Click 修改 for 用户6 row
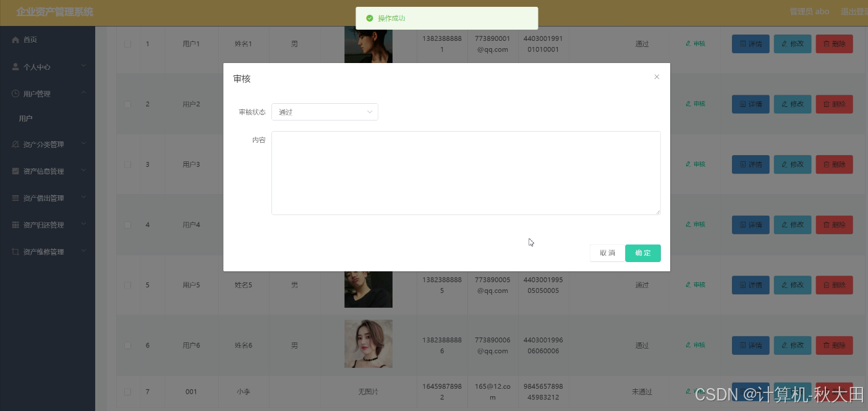This screenshot has width=868, height=411. pos(793,345)
